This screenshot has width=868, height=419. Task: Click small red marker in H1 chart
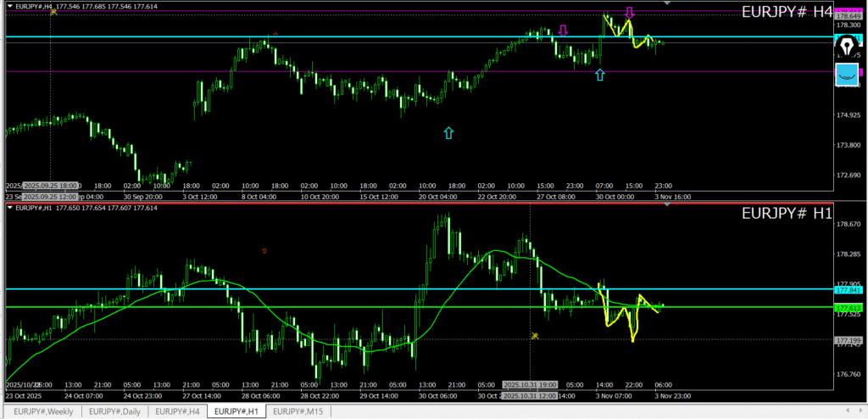[x=265, y=250]
